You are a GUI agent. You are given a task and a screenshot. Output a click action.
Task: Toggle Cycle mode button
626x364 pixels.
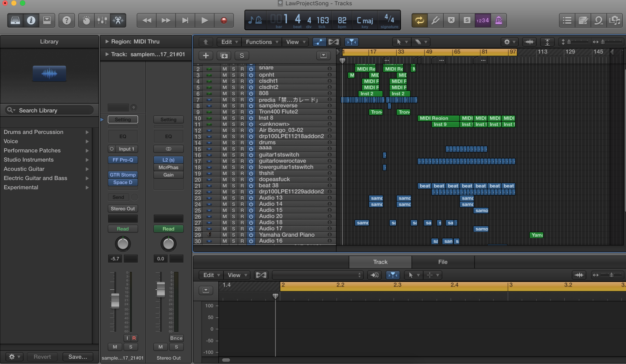420,20
